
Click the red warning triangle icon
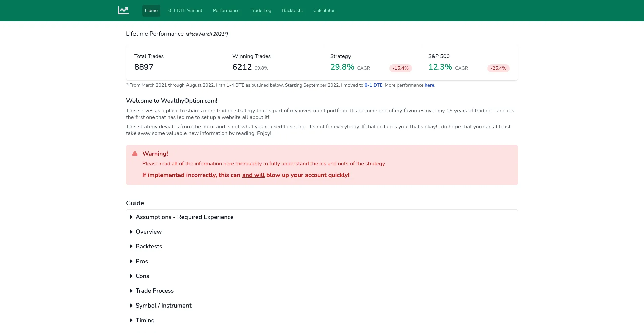point(135,153)
